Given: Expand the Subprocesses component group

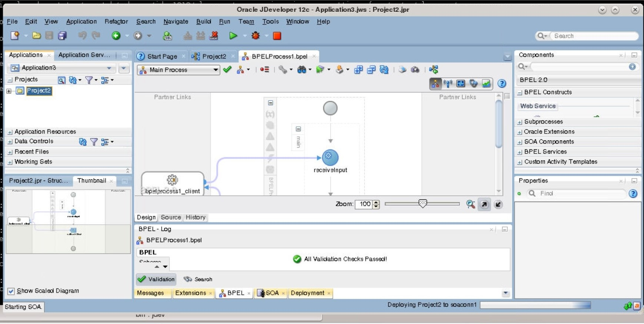Looking at the screenshot, I should click(520, 122).
